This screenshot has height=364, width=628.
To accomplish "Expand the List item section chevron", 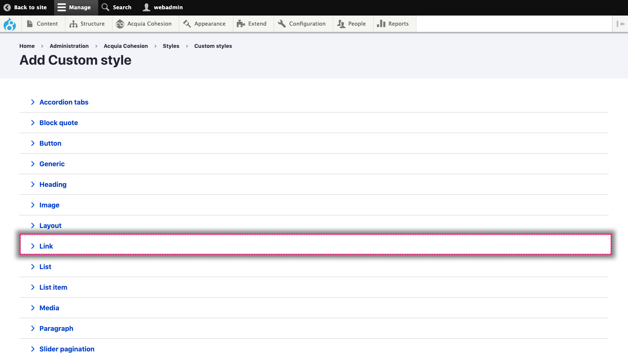I will tap(33, 287).
